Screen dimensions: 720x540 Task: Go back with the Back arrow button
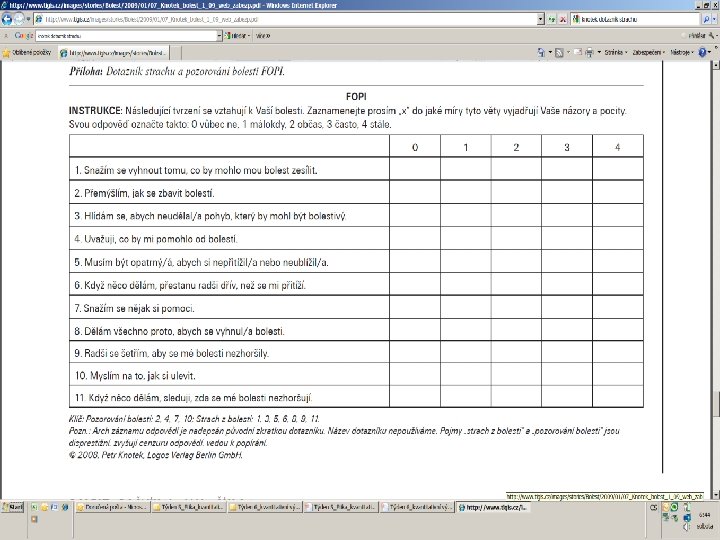(x=7, y=19)
